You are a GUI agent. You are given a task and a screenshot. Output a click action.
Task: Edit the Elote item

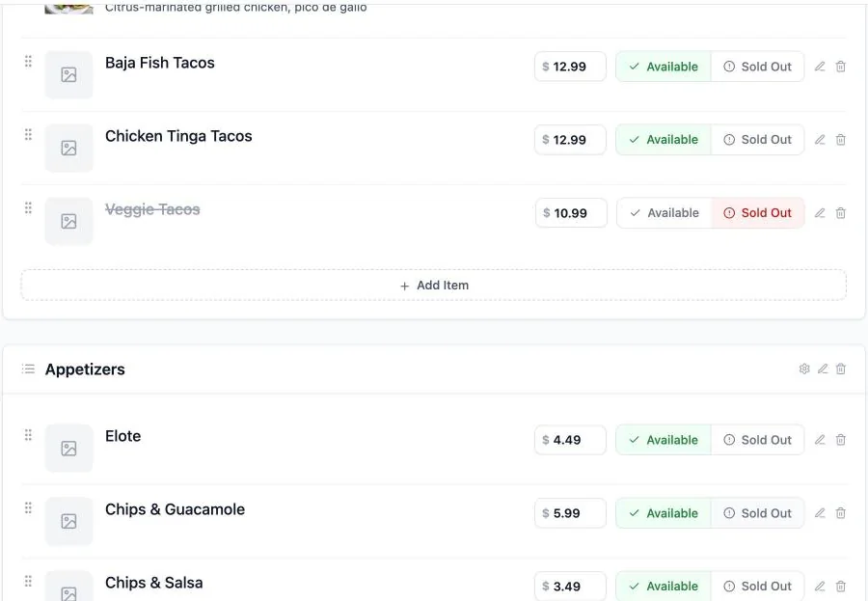(820, 440)
